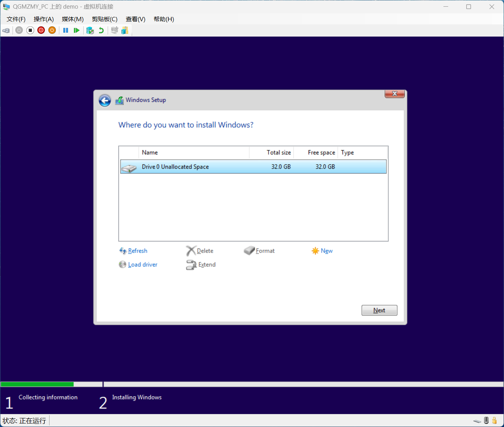The image size is (504, 427).
Task: Open the 剪贴板(C) menu
Action: tap(105, 19)
